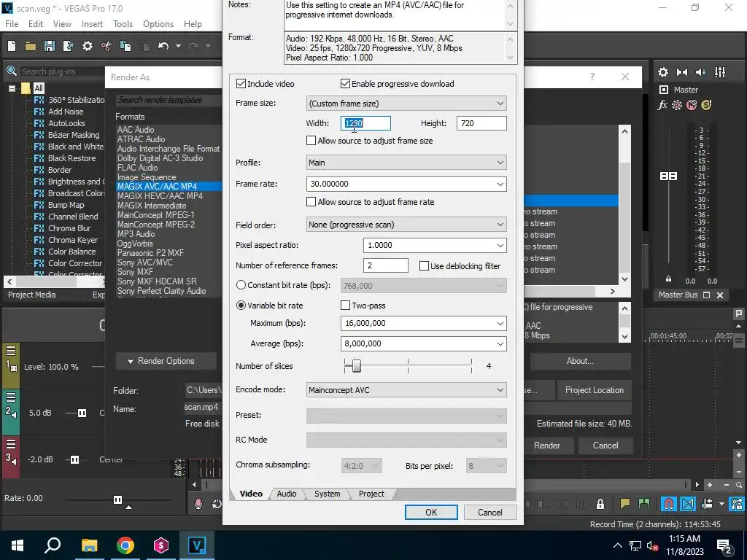This screenshot has width=747, height=560.
Task: Select Variable bit rate radio button
Action: tap(241, 306)
